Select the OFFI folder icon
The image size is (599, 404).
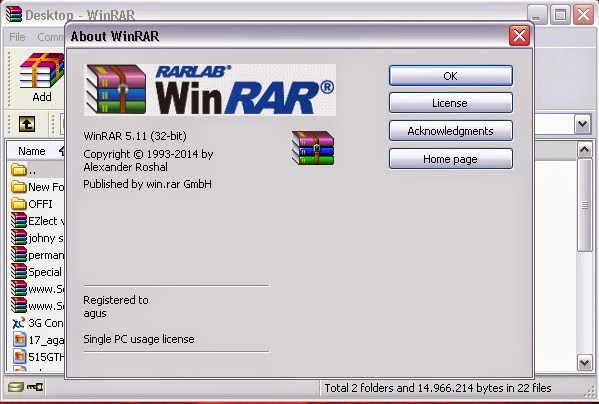pos(19,204)
